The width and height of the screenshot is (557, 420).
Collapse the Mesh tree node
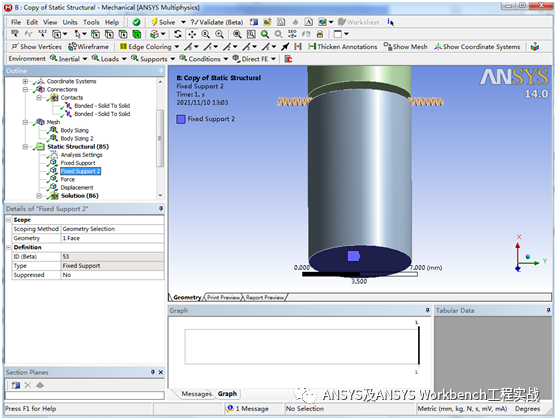[x=25, y=122]
